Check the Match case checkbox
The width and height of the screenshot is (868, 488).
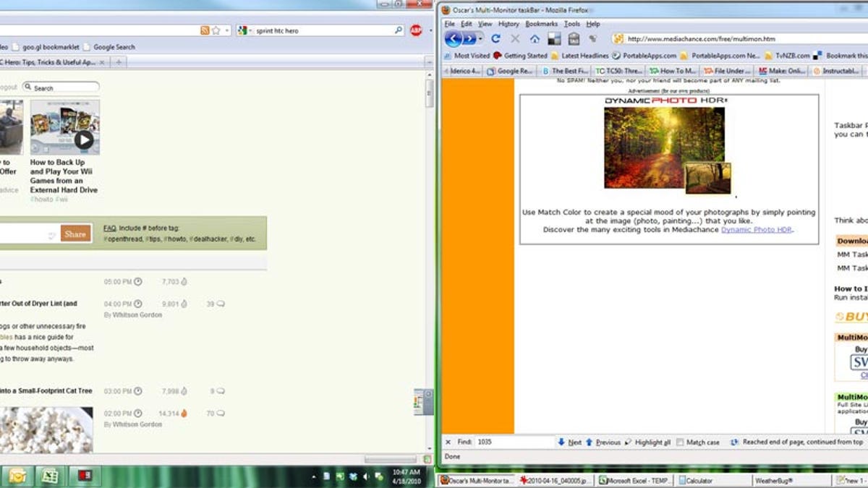680,442
